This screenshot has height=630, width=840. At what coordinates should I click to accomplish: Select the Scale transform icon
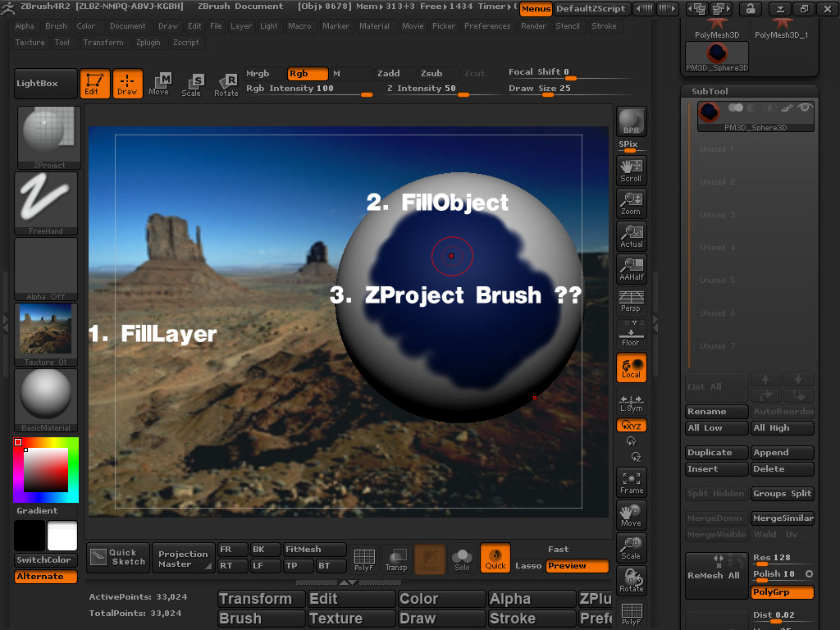tap(191, 84)
